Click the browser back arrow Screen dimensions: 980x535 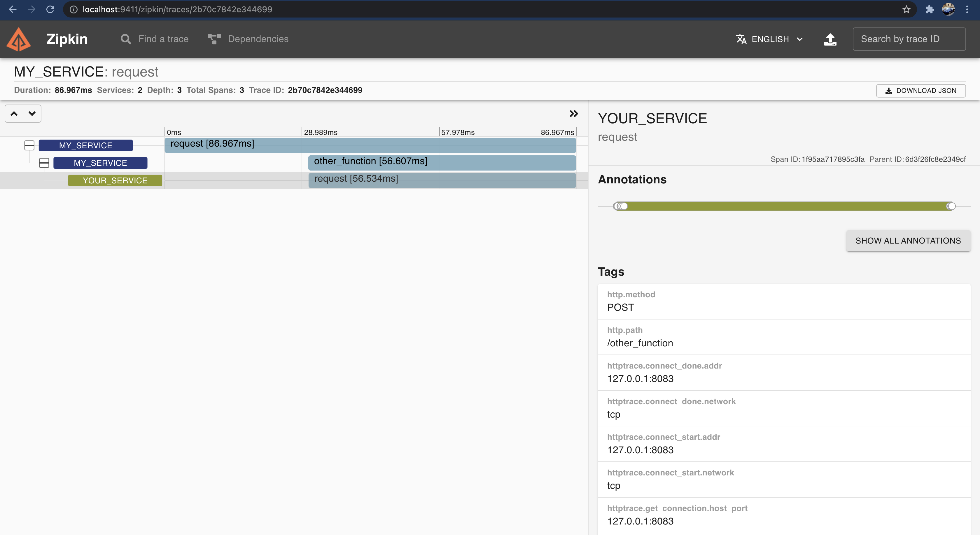[13, 9]
